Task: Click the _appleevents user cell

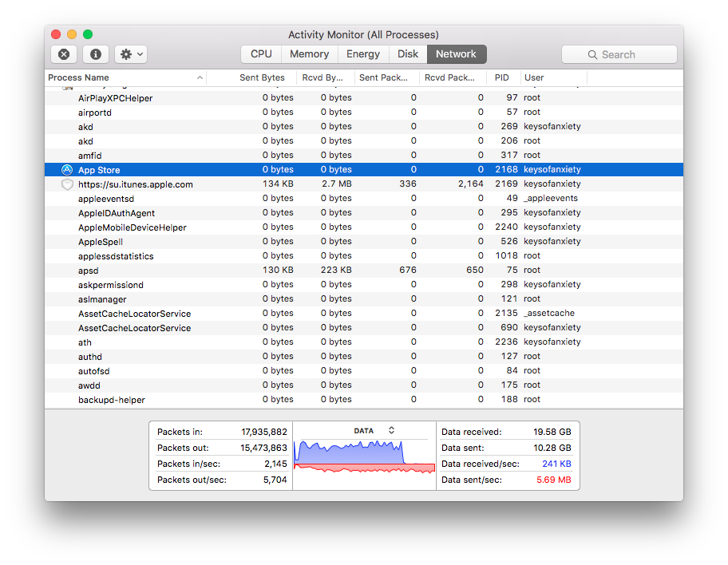Action: point(551,198)
